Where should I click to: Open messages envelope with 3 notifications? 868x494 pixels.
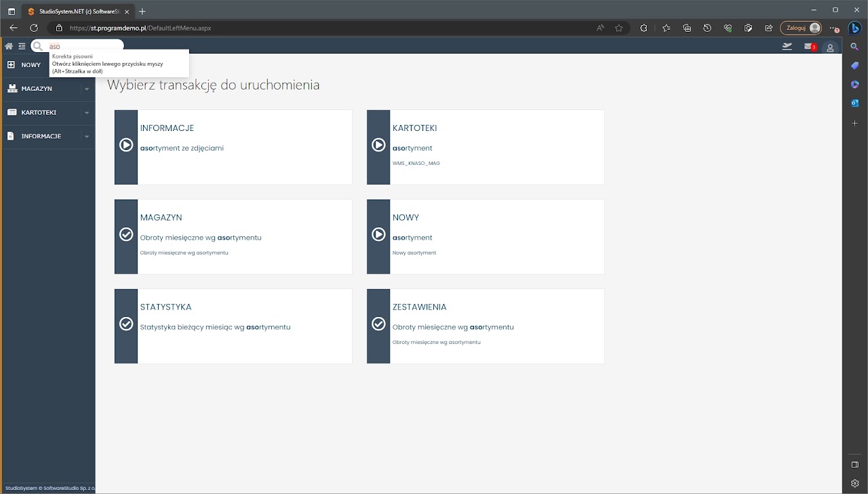[809, 47]
